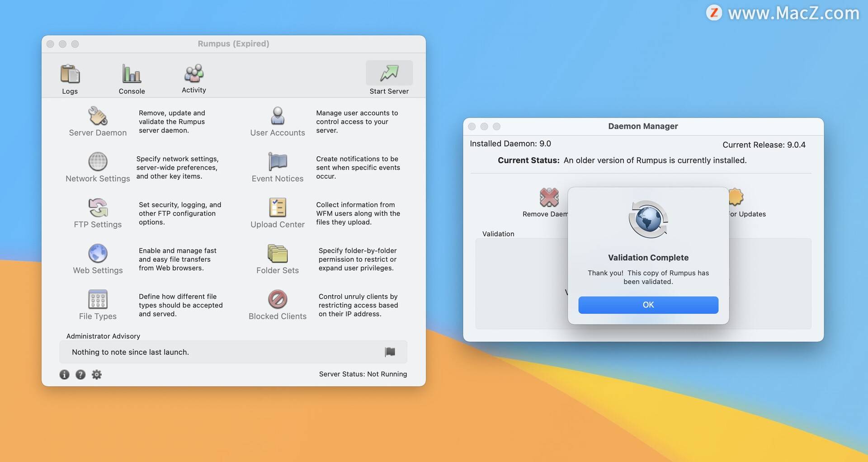Open Blocked Clients prohibition icon

pyautogui.click(x=278, y=299)
